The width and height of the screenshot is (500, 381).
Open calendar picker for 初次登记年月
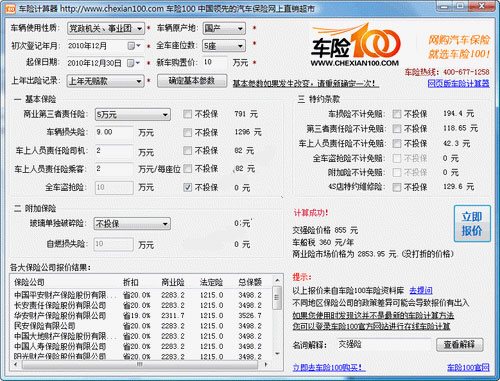click(134, 46)
